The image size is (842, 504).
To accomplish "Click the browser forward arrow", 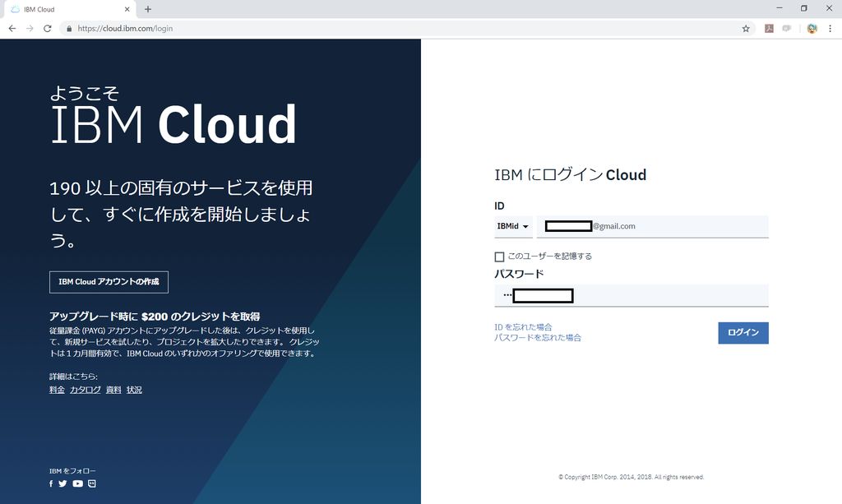I will click(30, 29).
